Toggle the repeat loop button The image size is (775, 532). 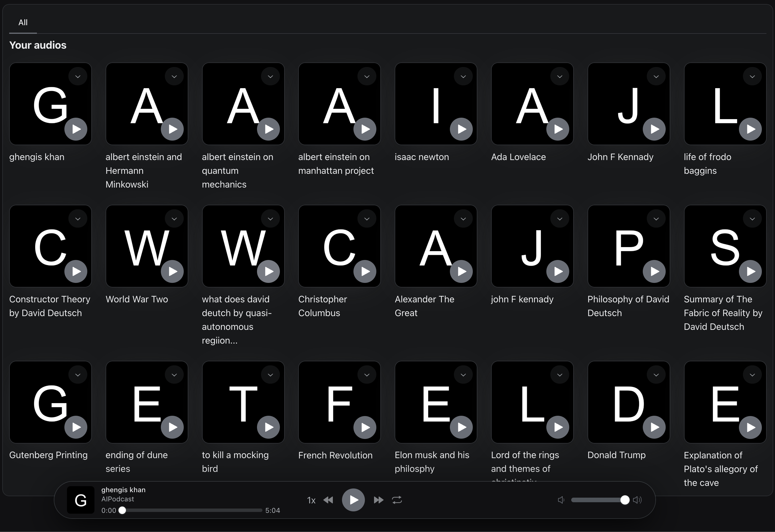point(397,500)
